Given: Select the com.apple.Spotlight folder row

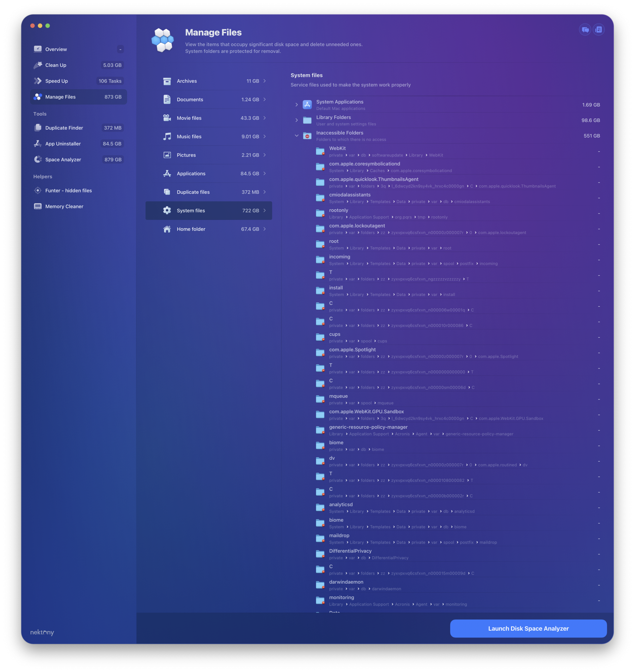Looking at the screenshot, I should tap(457, 353).
